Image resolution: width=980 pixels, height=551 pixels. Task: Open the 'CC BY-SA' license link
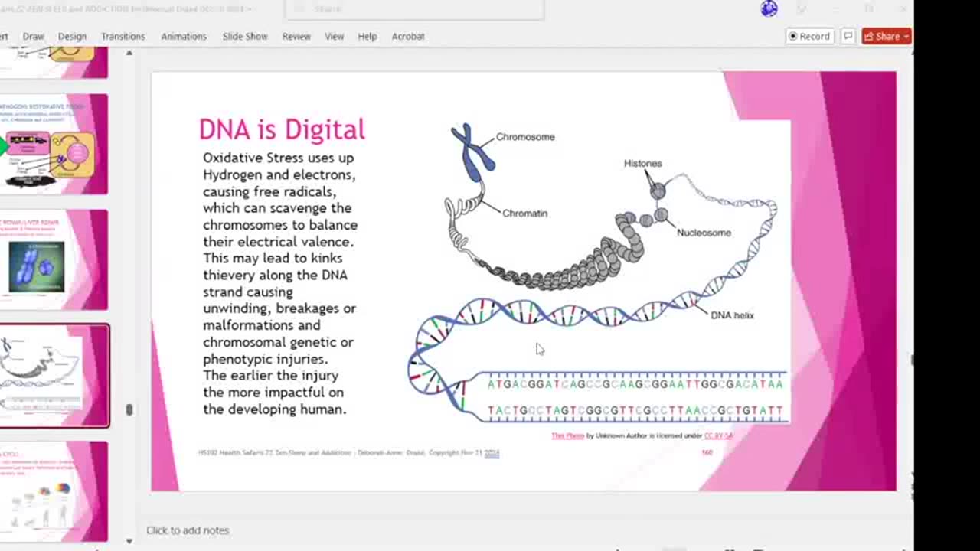pyautogui.click(x=718, y=435)
